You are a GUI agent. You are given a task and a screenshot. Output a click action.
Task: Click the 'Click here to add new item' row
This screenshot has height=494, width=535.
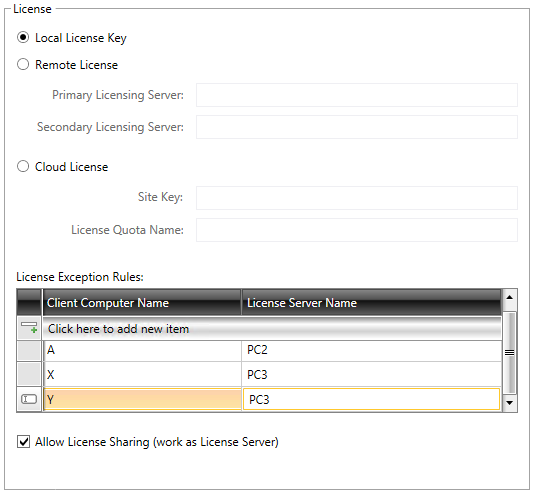point(272,329)
